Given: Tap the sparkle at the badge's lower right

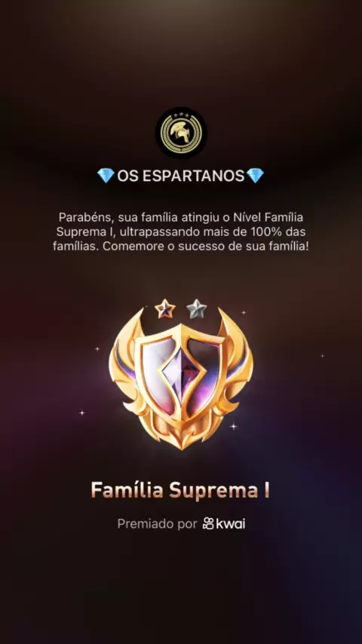Looking at the screenshot, I should pos(233,426).
